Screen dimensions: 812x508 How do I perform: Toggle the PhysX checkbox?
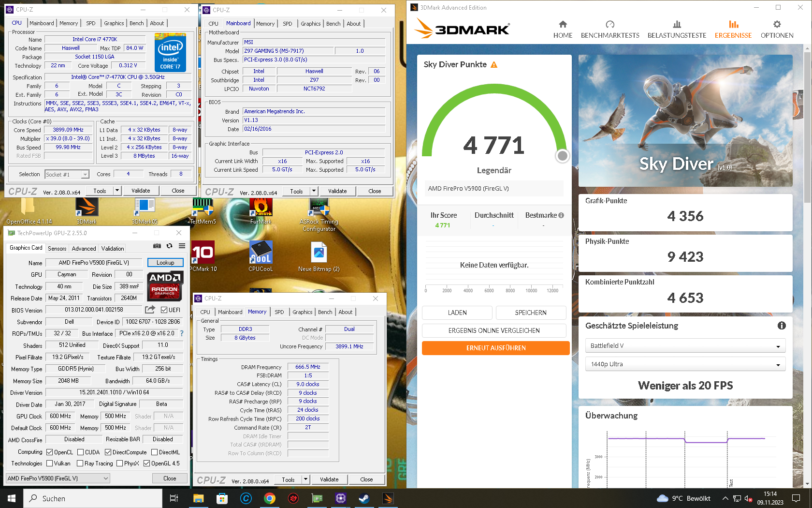[x=119, y=463]
